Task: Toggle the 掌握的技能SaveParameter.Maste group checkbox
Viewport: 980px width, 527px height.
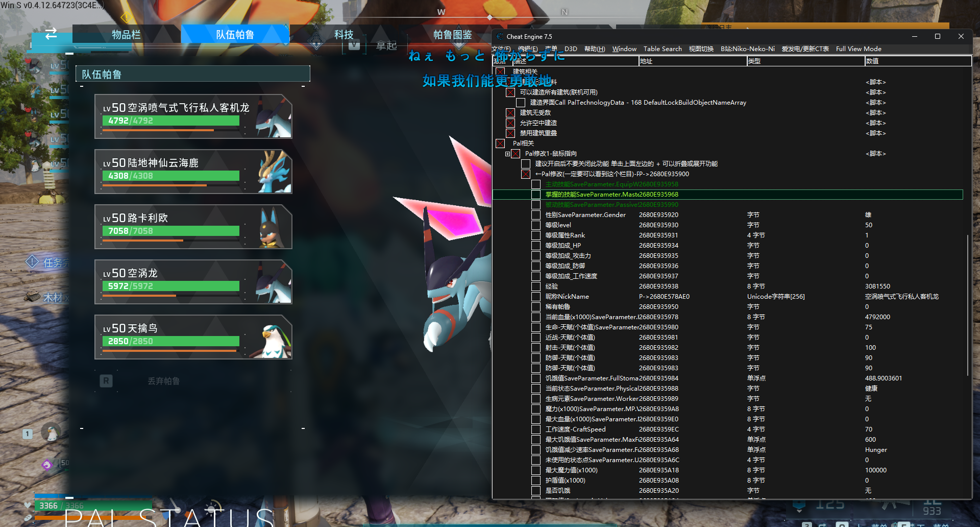Action: tap(536, 195)
